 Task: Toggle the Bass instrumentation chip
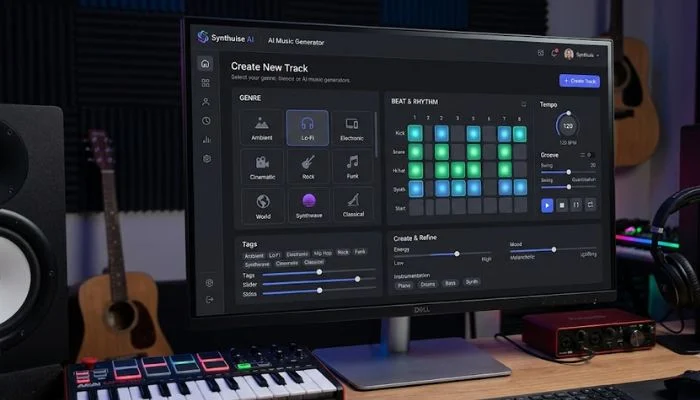pos(450,283)
